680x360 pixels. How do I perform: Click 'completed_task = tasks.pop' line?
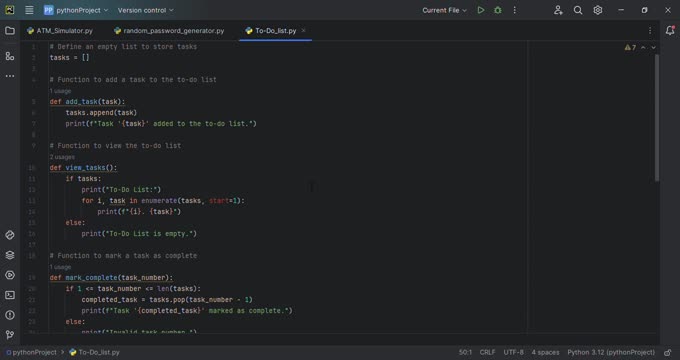click(x=167, y=300)
